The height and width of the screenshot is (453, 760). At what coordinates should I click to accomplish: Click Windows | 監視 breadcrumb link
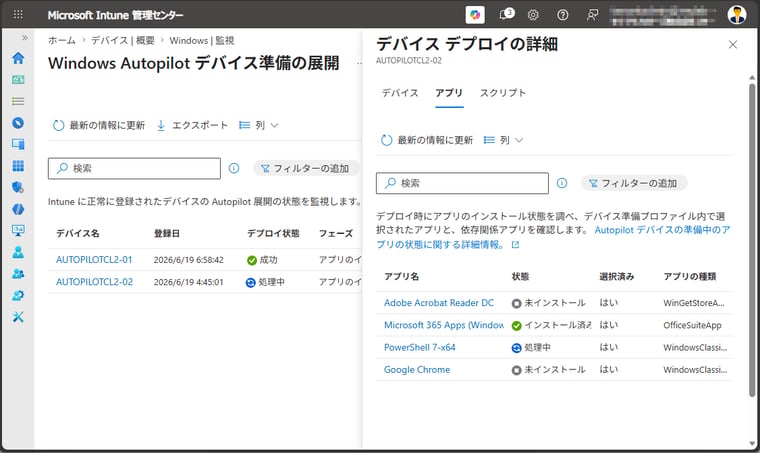coord(202,40)
